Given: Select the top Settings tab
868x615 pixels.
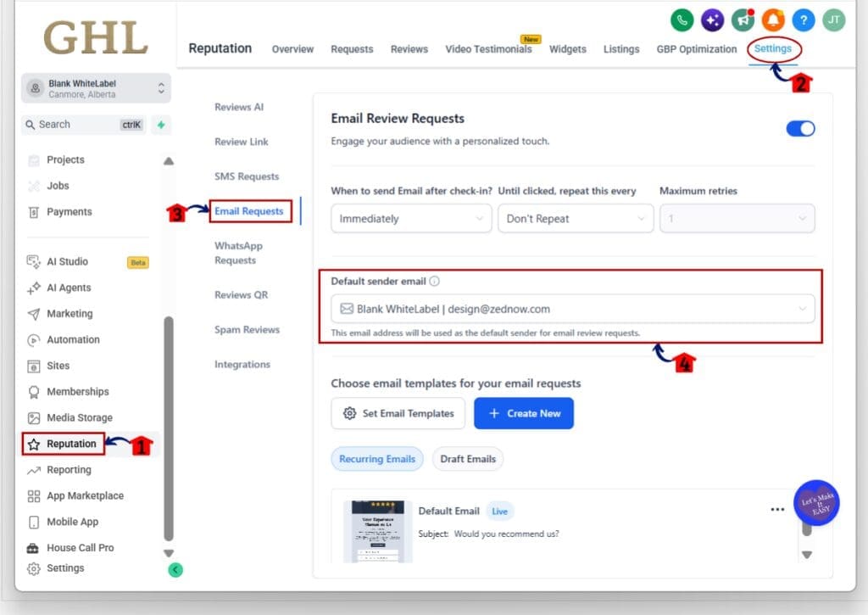Looking at the screenshot, I should 773,48.
